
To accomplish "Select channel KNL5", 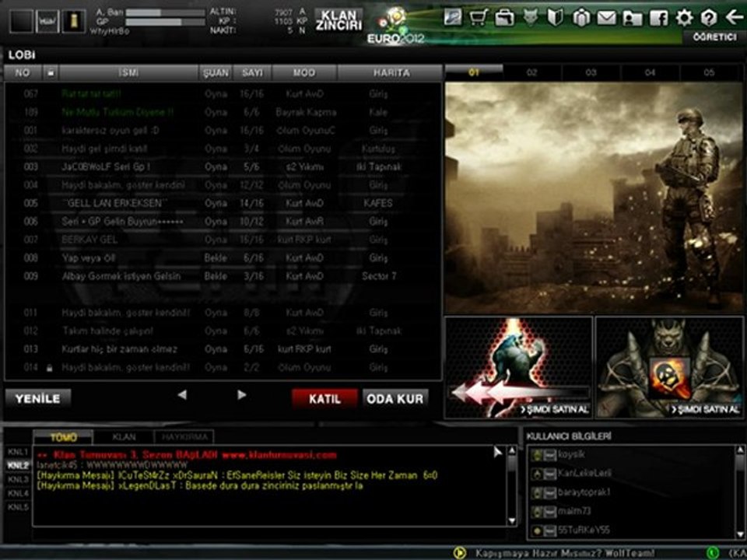I will click(x=18, y=507).
